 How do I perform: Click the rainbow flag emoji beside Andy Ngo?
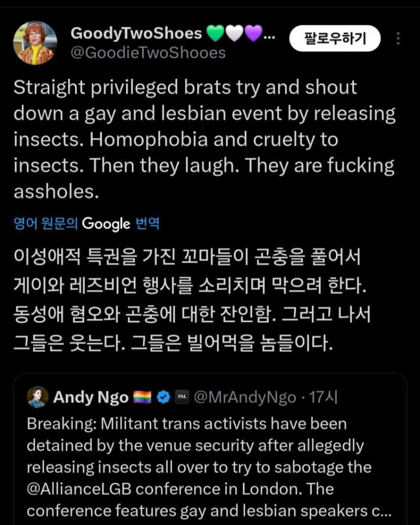click(142, 397)
